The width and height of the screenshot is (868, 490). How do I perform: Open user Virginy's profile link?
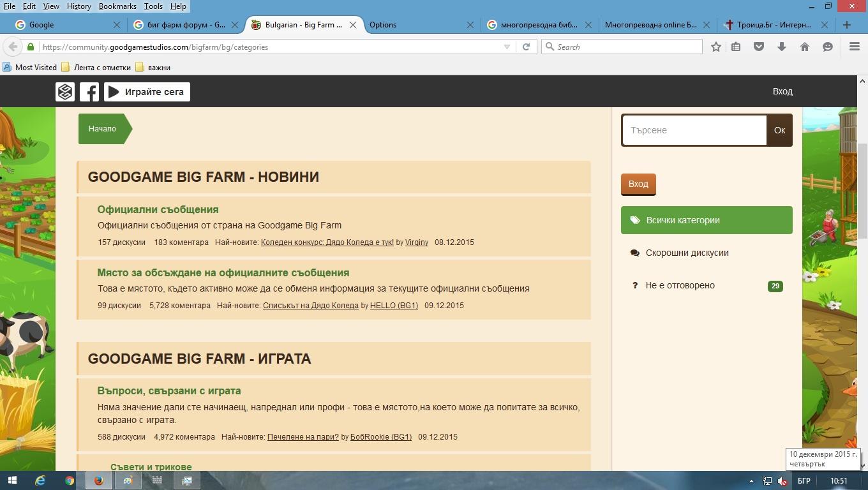point(417,242)
